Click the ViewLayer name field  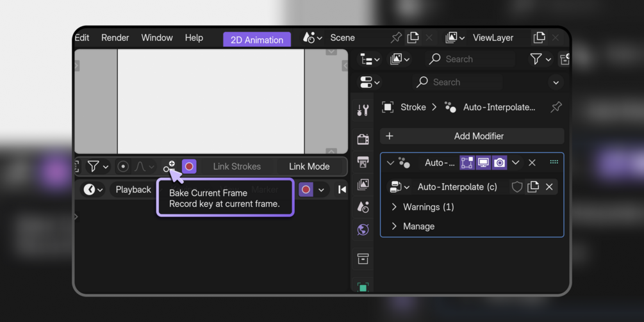498,38
